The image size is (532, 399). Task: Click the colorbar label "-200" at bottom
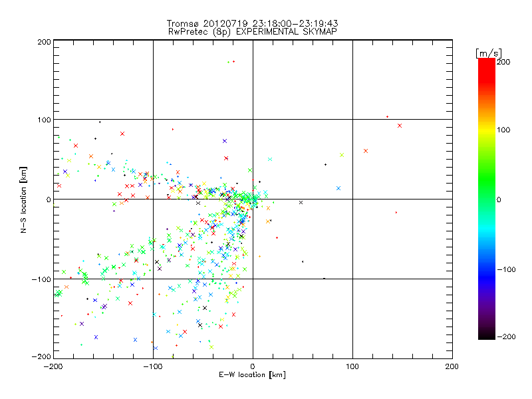(506, 336)
